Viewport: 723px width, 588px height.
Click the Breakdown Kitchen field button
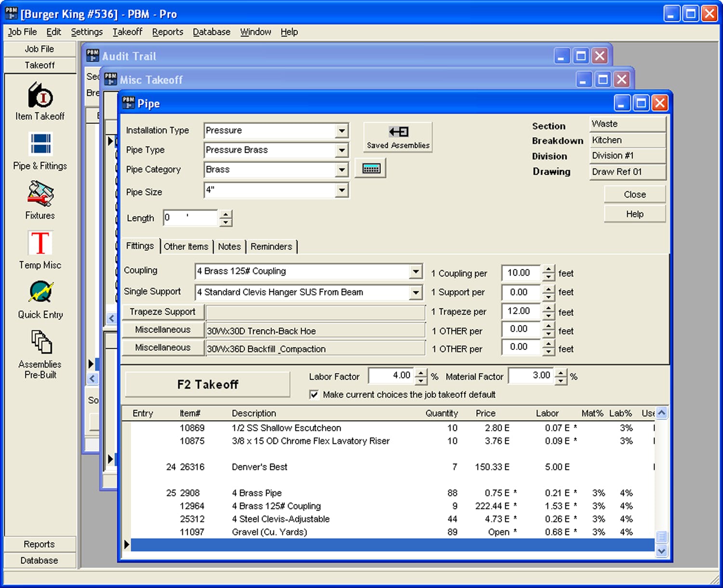(x=628, y=140)
